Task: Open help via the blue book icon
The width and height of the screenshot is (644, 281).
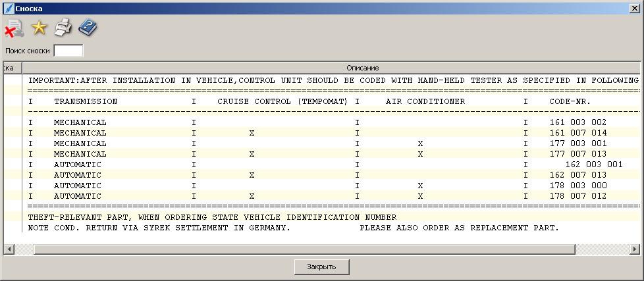Action: click(88, 28)
